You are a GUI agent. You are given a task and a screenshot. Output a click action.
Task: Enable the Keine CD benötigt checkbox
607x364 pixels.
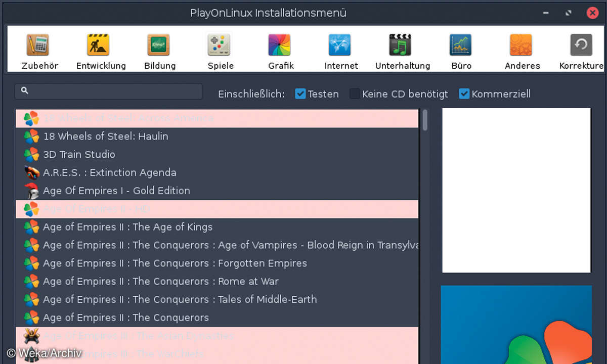coord(355,94)
